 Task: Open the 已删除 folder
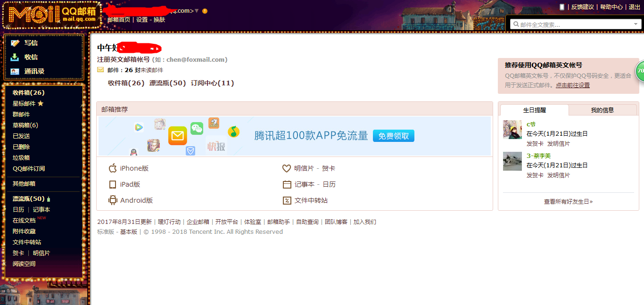pyautogui.click(x=21, y=147)
